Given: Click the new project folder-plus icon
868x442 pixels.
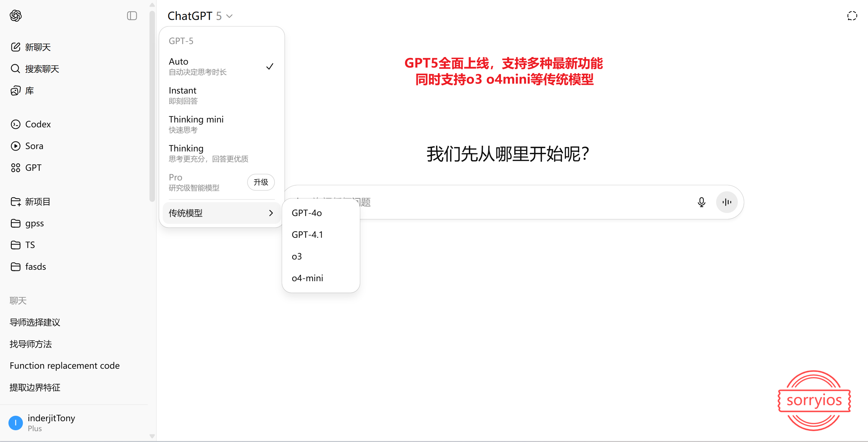Looking at the screenshot, I should (15, 202).
